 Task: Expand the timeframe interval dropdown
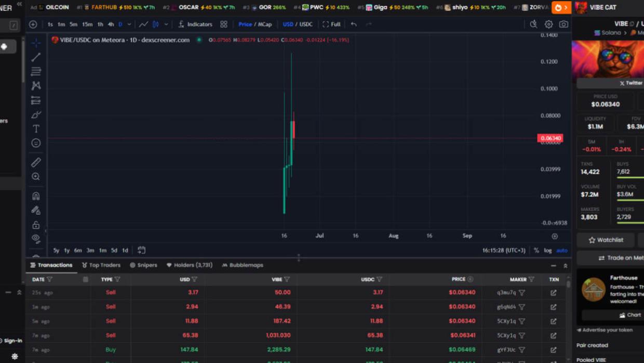tap(129, 24)
